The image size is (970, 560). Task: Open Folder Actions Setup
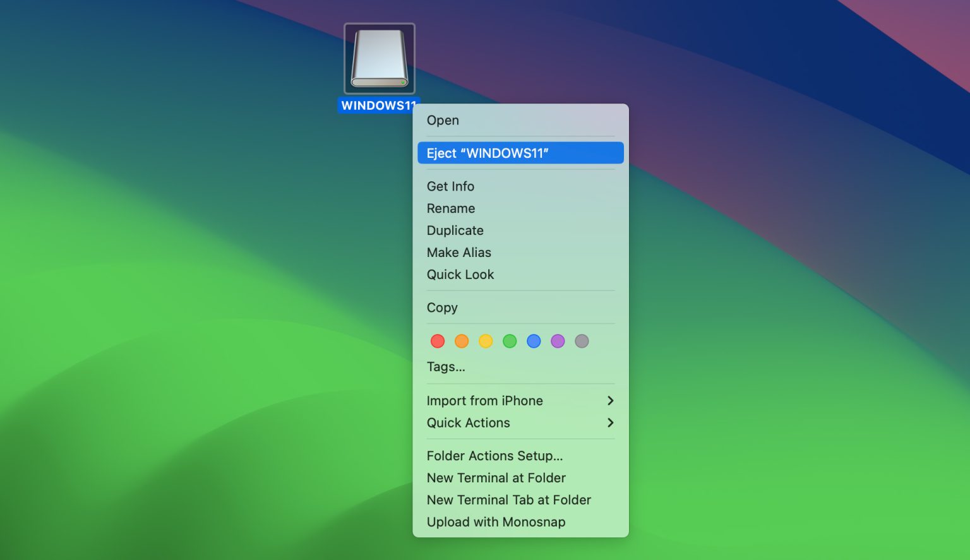495,455
